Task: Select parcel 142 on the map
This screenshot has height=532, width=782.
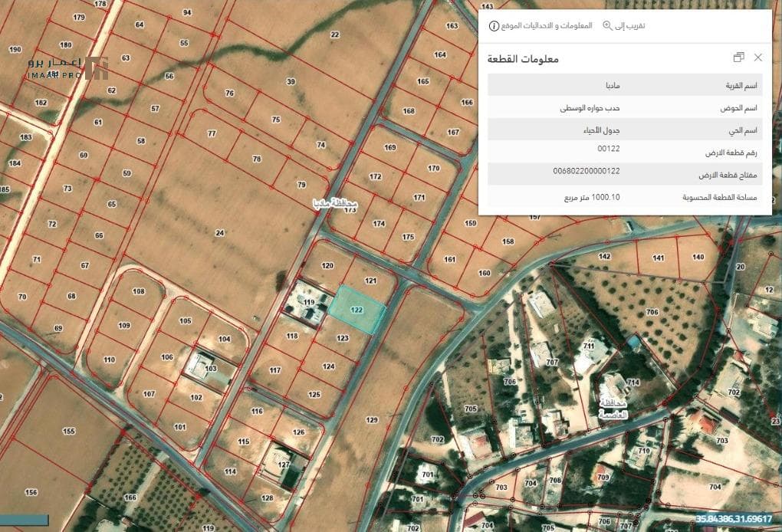Action: pos(604,256)
